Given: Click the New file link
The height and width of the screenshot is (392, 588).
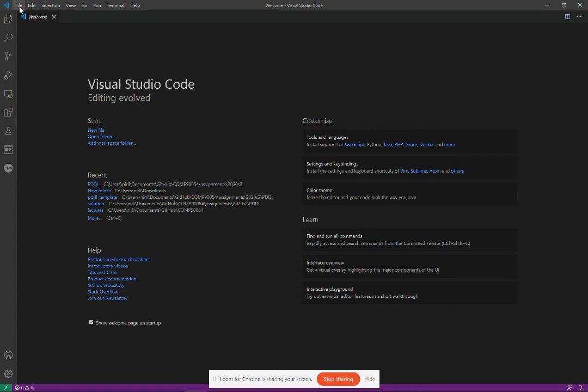Looking at the screenshot, I should pos(96,130).
